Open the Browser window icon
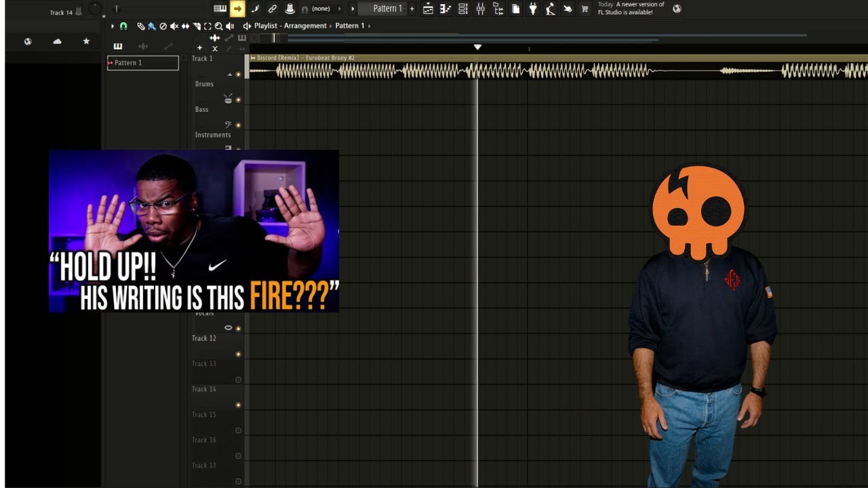The width and height of the screenshot is (868, 488). click(498, 9)
